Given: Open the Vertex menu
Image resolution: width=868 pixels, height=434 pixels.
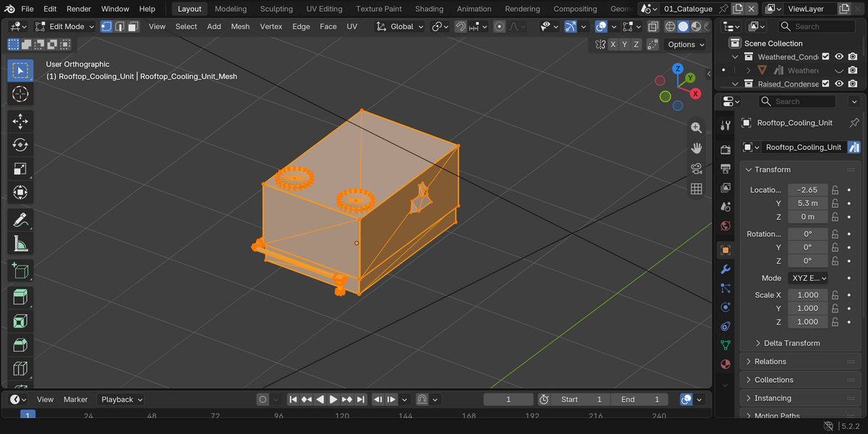Looking at the screenshot, I should point(271,26).
